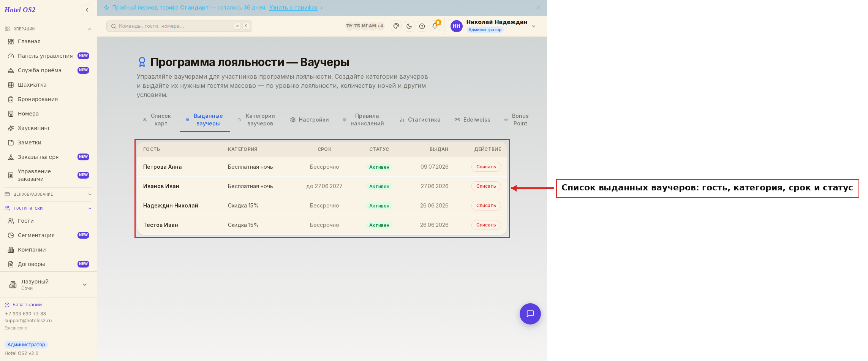Click date до 27.06.2027
The width and height of the screenshot is (868, 361).
coord(324,186)
